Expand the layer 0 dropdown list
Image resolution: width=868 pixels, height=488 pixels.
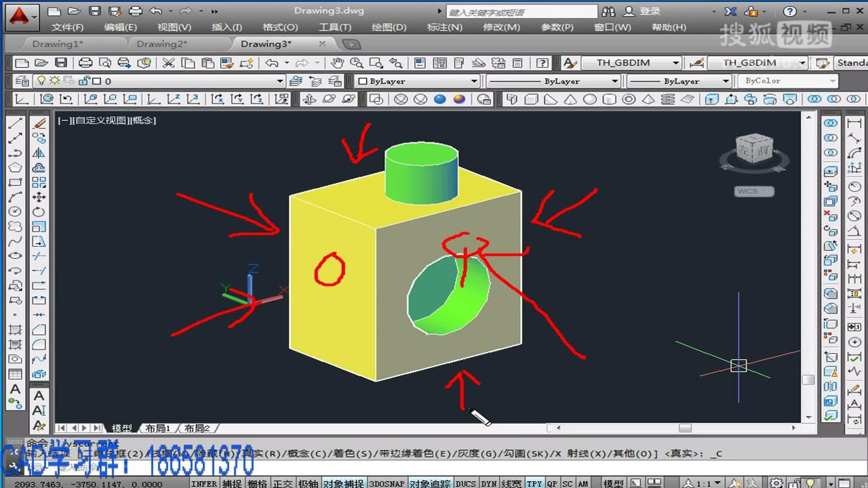(280, 81)
